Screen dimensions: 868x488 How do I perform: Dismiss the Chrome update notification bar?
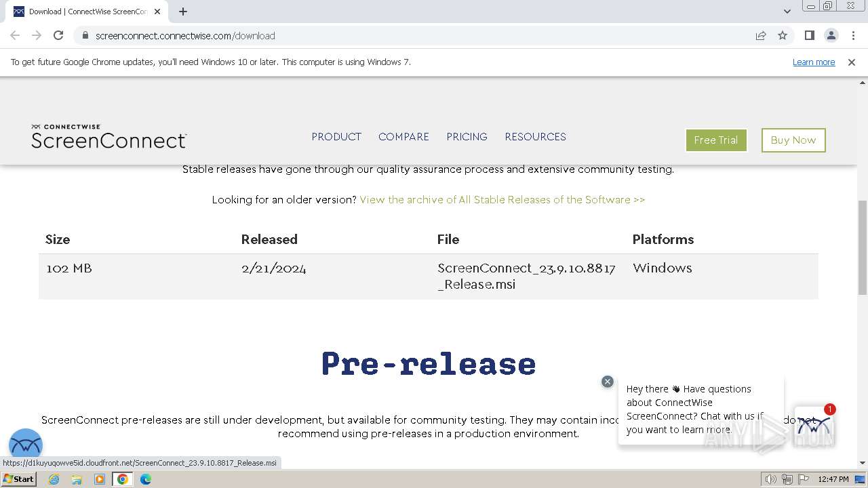(x=852, y=62)
